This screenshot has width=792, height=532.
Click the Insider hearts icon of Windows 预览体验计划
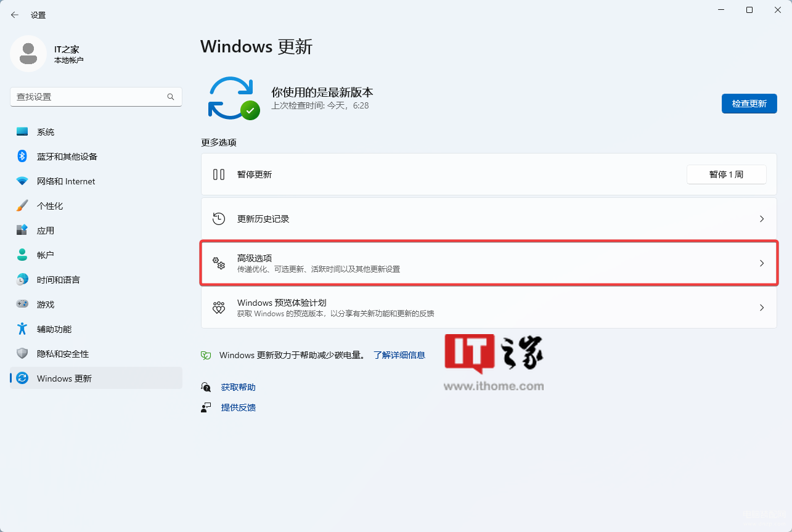pyautogui.click(x=219, y=308)
